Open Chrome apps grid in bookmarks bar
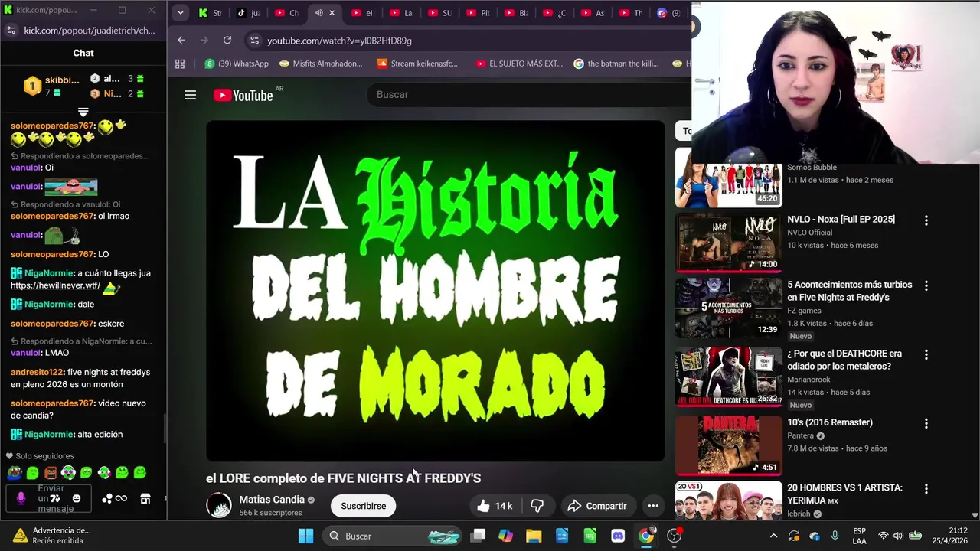980x551 pixels. pos(180,64)
